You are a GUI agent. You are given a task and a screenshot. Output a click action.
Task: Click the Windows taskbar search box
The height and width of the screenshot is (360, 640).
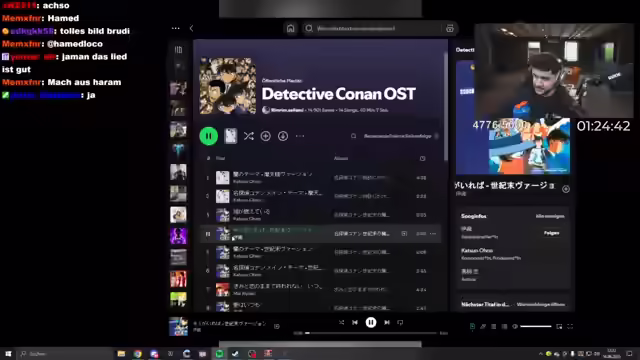(x=65, y=353)
